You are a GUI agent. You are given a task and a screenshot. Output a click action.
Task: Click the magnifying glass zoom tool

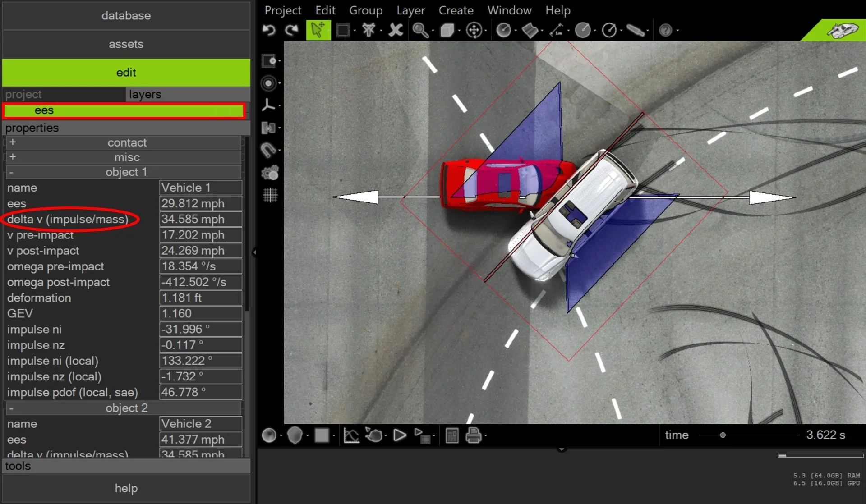click(420, 30)
